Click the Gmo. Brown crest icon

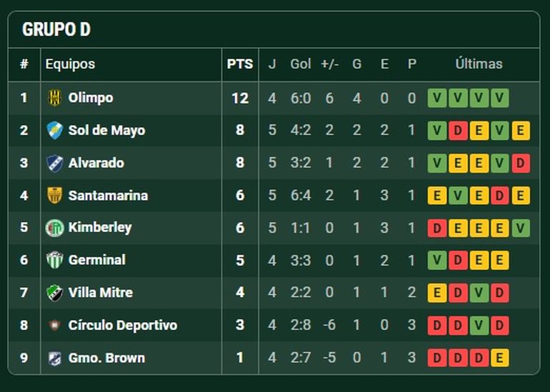pyautogui.click(x=55, y=358)
